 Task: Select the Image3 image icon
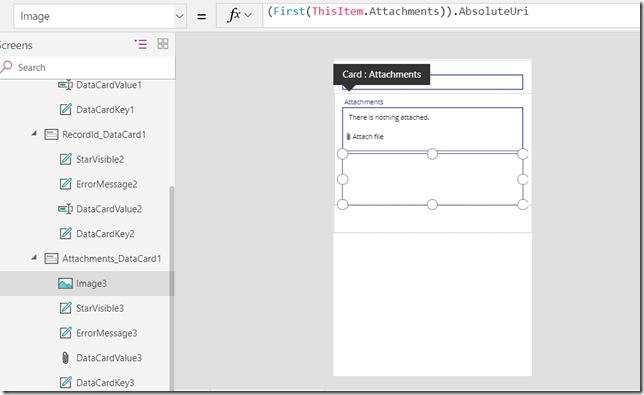pos(65,283)
